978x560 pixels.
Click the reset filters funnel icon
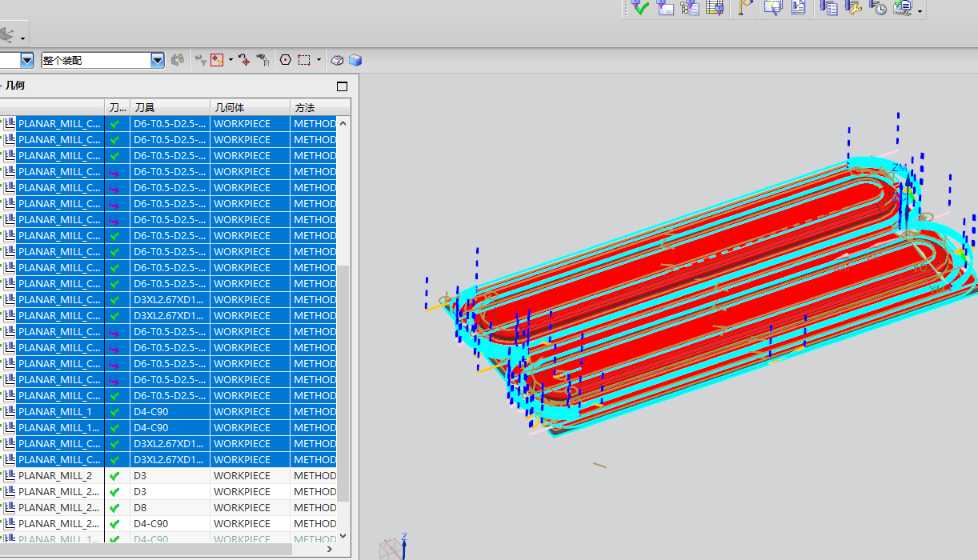[201, 60]
